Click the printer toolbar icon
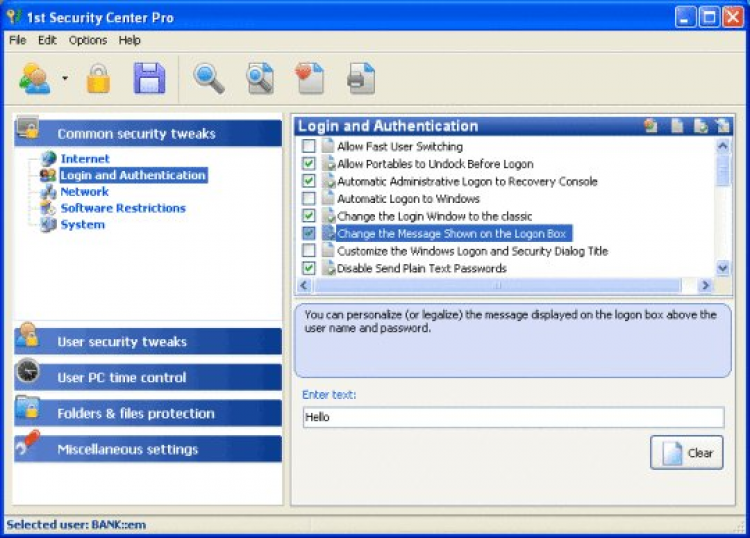Viewport: 750px width, 538px height. coord(361,78)
